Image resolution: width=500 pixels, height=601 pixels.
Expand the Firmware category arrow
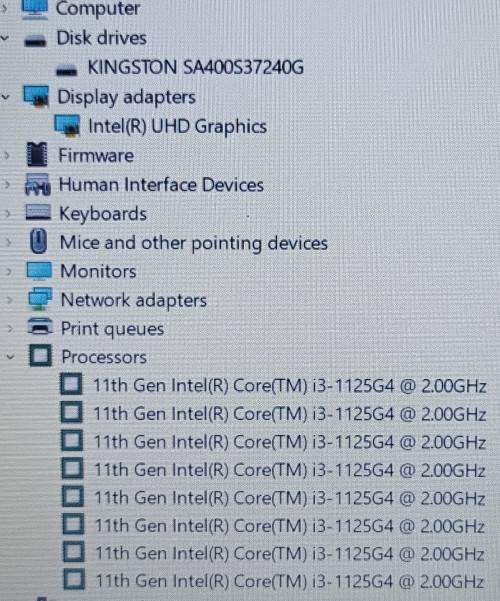(7, 155)
